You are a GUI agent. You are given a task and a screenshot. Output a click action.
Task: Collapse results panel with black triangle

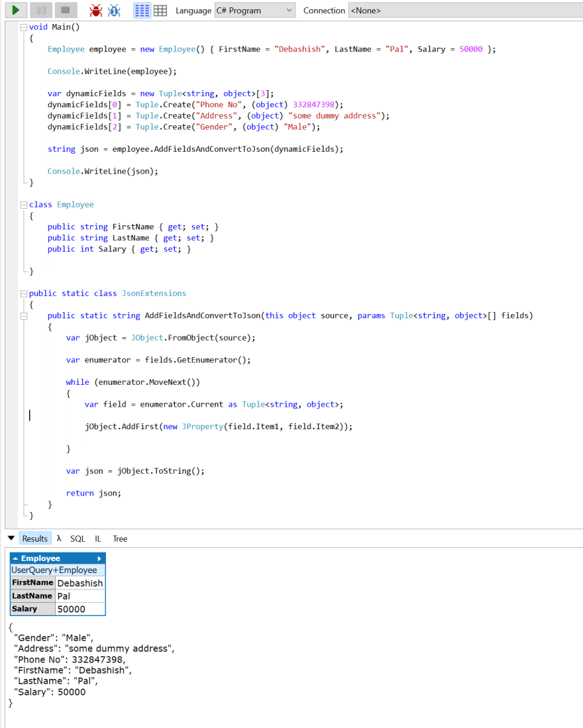click(11, 538)
